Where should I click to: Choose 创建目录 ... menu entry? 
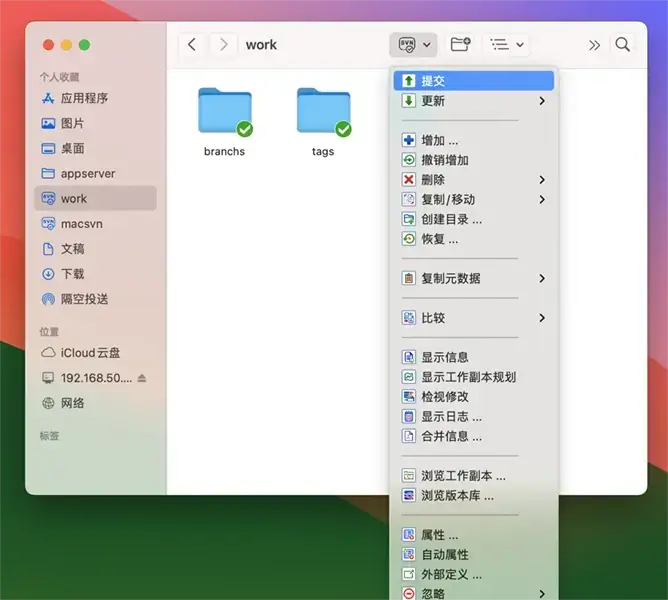tap(474, 219)
